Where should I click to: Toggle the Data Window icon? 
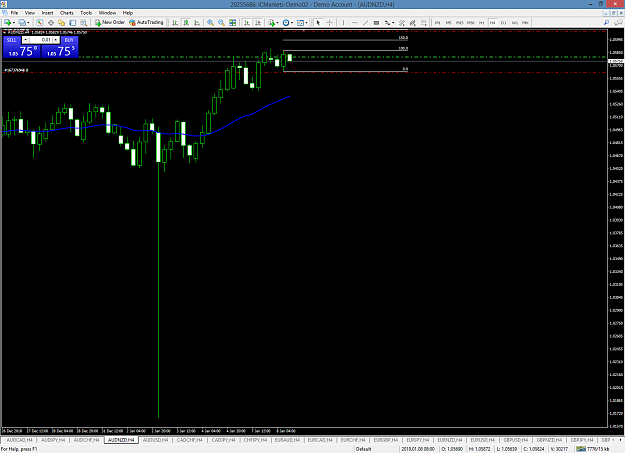[x=51, y=23]
